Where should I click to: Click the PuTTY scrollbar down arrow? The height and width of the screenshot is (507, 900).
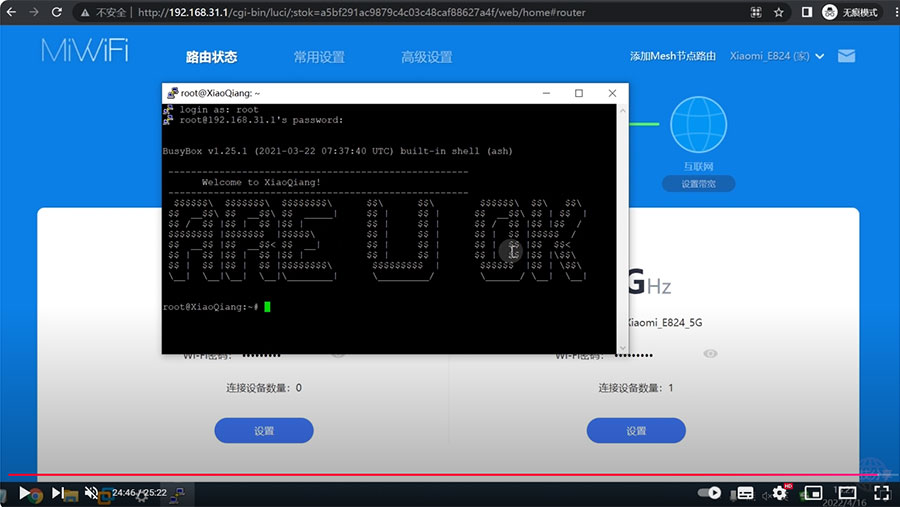[623, 348]
